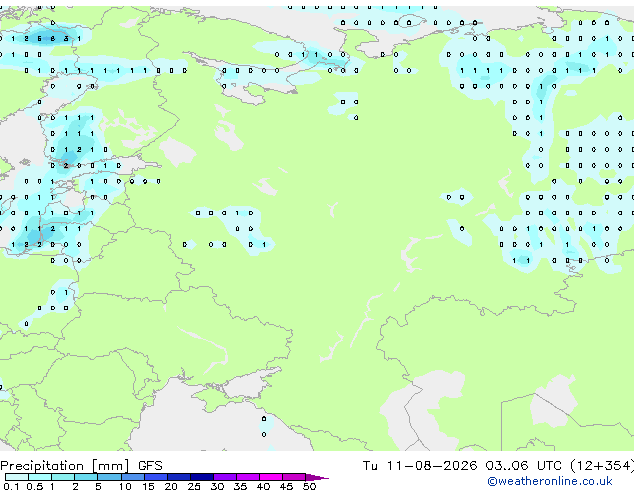Pick the 2–5 mm legend color swatch
Screen dimensions: 634x490
[x=86, y=477]
